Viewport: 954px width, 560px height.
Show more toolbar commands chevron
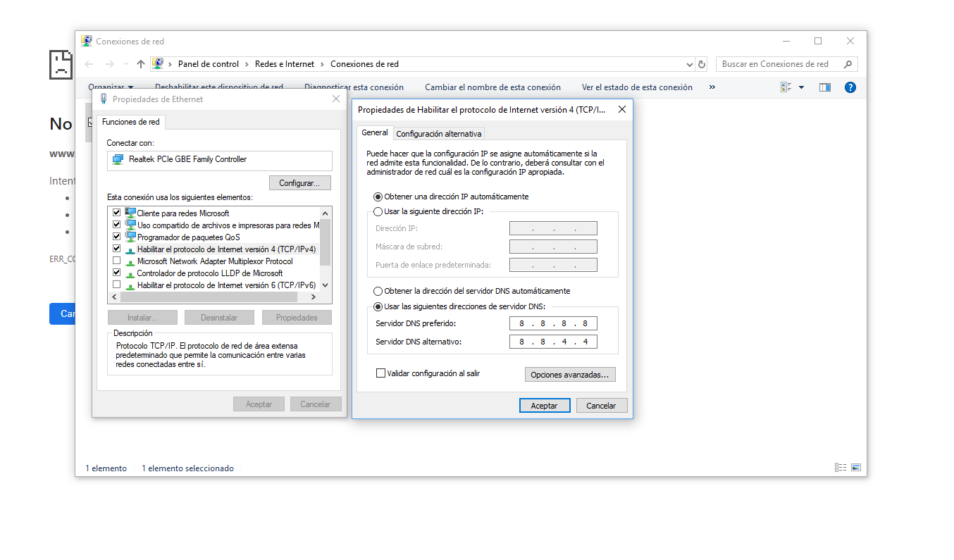(x=712, y=87)
